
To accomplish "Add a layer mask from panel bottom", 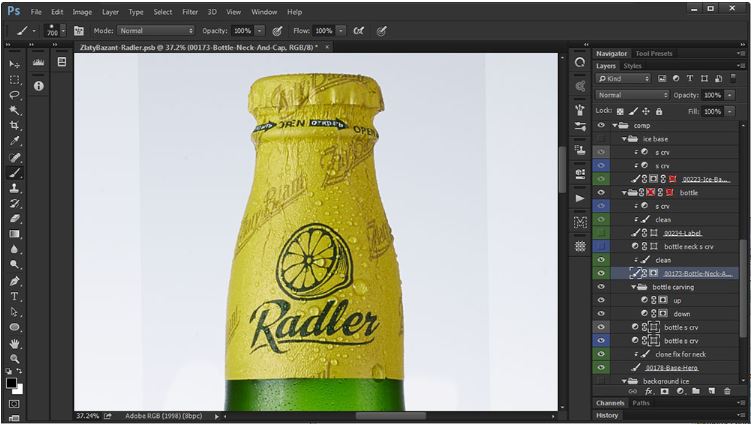I will coord(664,391).
